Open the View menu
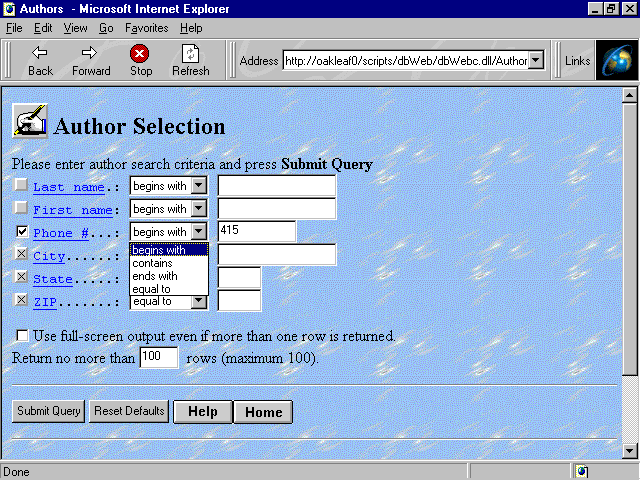This screenshot has height=480, width=640. 75,28
